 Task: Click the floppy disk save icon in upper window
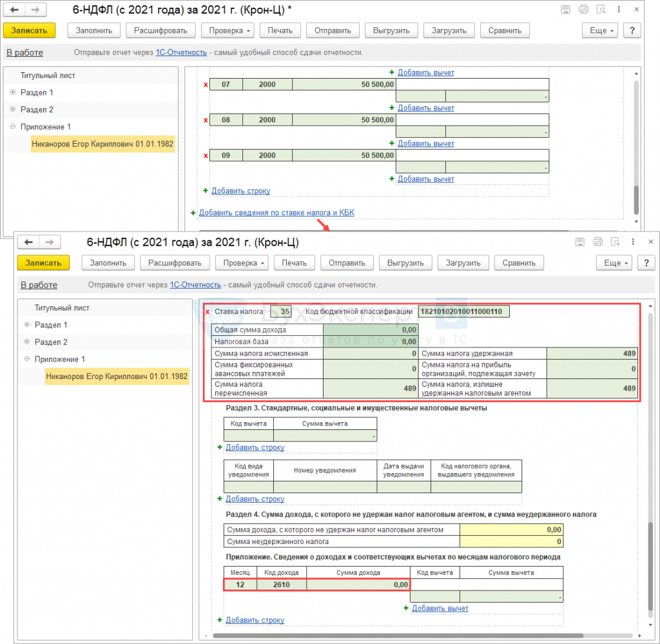(x=566, y=10)
